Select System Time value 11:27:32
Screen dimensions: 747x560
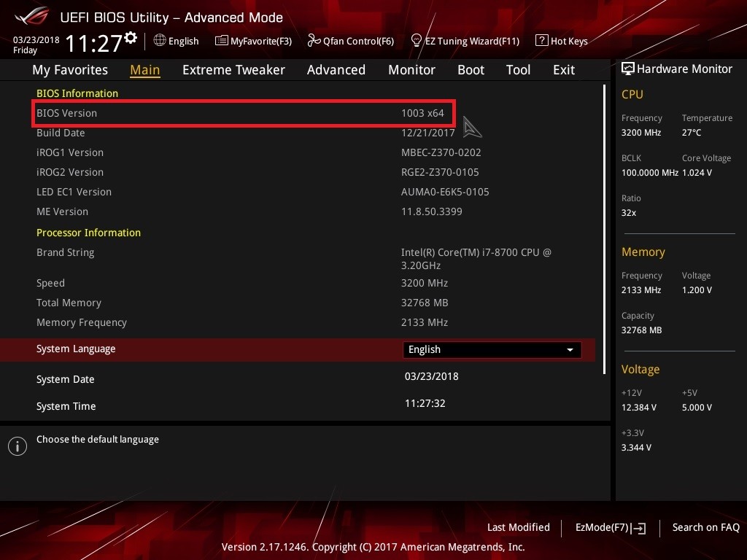[x=425, y=403]
